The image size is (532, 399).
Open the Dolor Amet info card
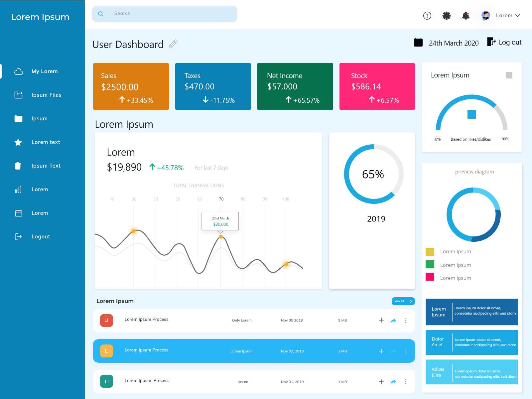point(472,342)
